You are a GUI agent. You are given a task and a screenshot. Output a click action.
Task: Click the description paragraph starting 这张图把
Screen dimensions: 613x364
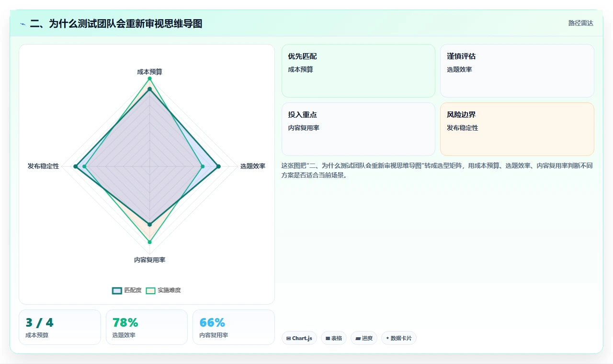point(437,170)
